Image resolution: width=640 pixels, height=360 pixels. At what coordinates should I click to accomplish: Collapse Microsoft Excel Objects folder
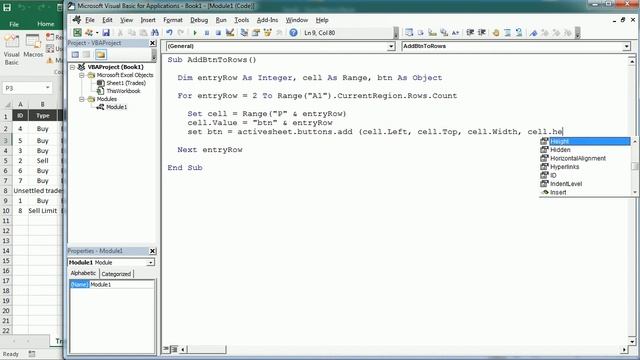(x=82, y=75)
